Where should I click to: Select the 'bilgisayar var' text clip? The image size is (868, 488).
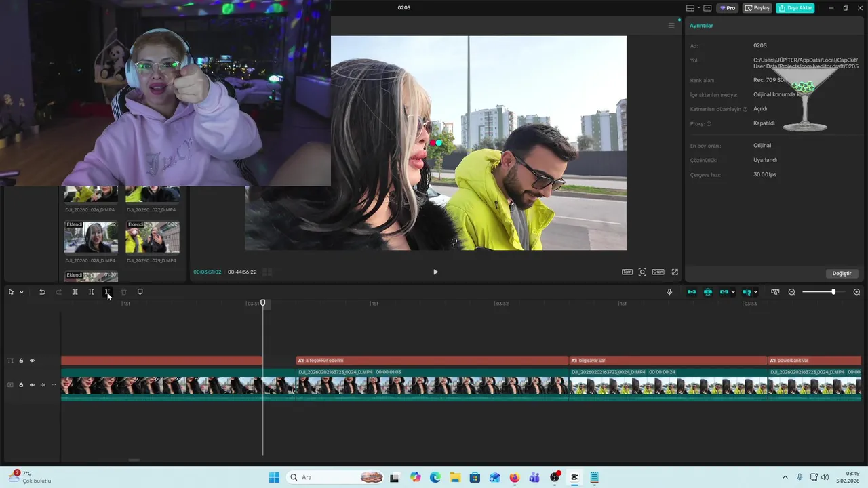tap(668, 361)
